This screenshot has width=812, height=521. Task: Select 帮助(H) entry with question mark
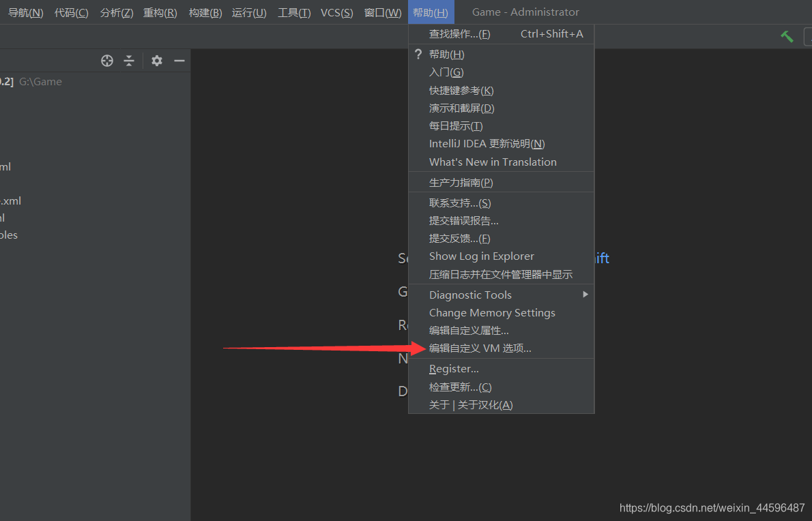tap(502, 55)
